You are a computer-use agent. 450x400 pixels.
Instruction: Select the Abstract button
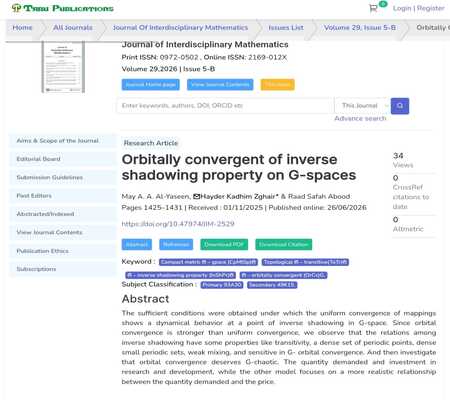point(137,244)
